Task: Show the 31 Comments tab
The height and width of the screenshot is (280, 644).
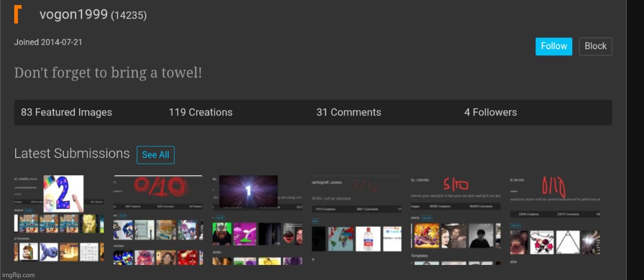Action: [348, 113]
